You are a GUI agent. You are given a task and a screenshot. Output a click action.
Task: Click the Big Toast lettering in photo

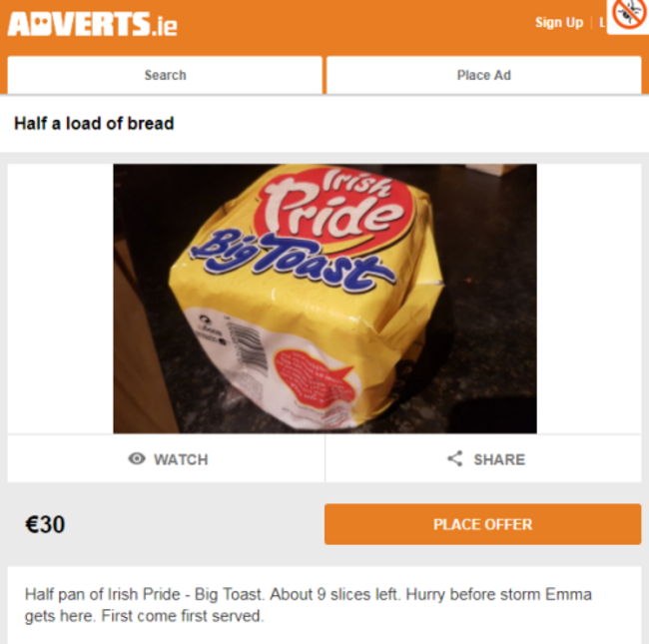coord(293,259)
